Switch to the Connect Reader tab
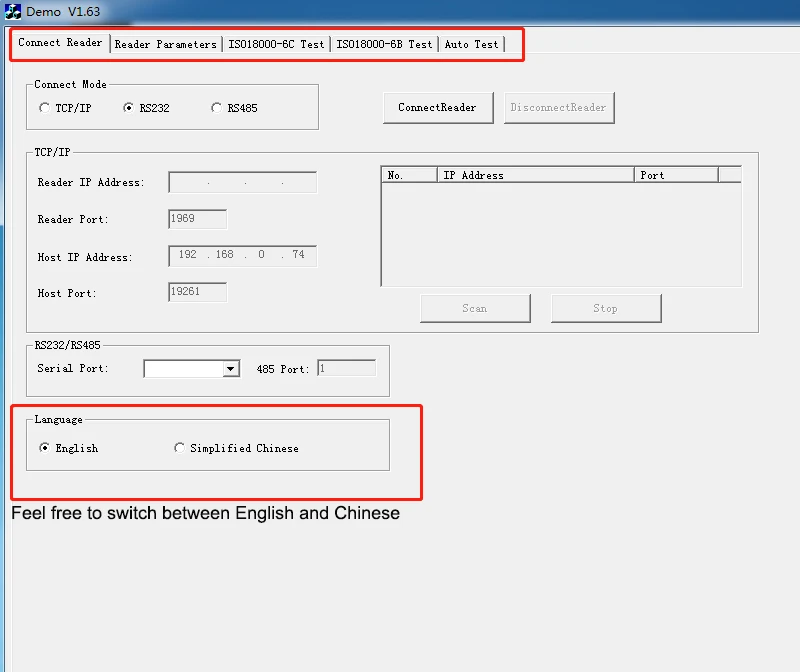This screenshot has width=800, height=672. coord(60,43)
